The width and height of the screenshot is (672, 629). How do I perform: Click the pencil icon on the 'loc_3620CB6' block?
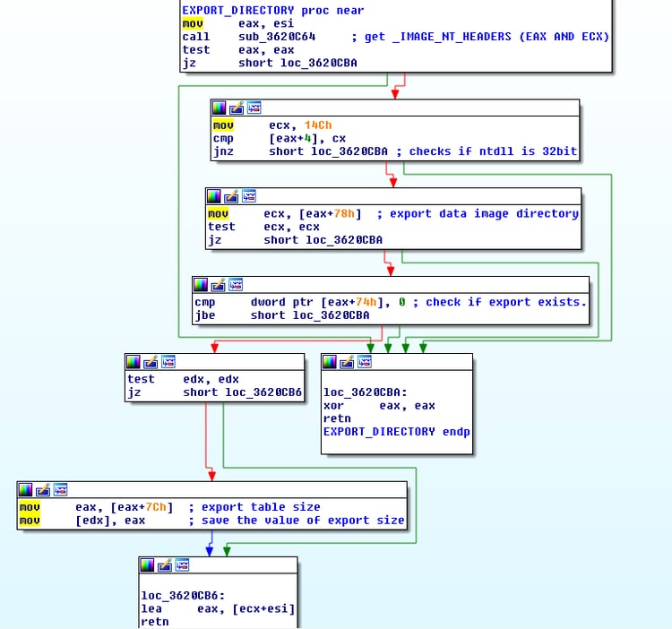pyautogui.click(x=165, y=564)
